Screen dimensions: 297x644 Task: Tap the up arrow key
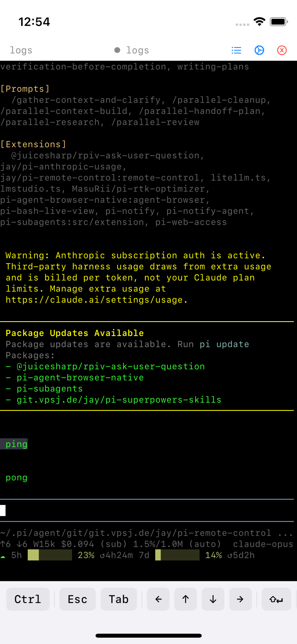186,599
